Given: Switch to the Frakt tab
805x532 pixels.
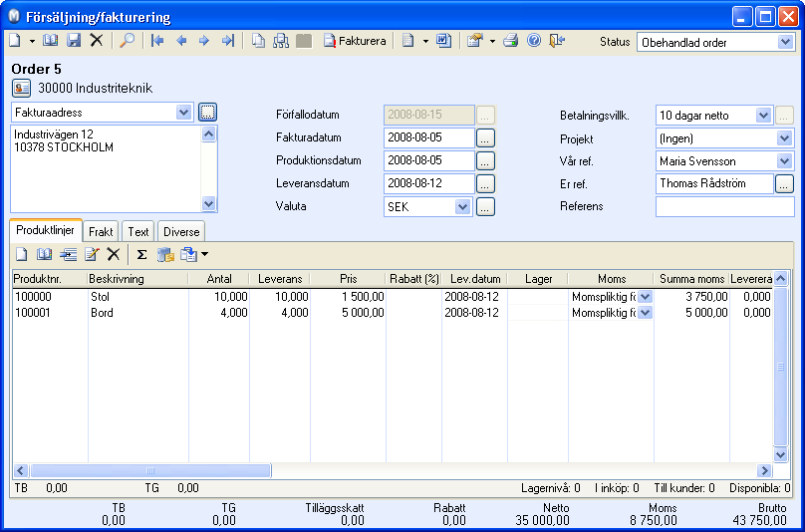Looking at the screenshot, I should pos(101,231).
